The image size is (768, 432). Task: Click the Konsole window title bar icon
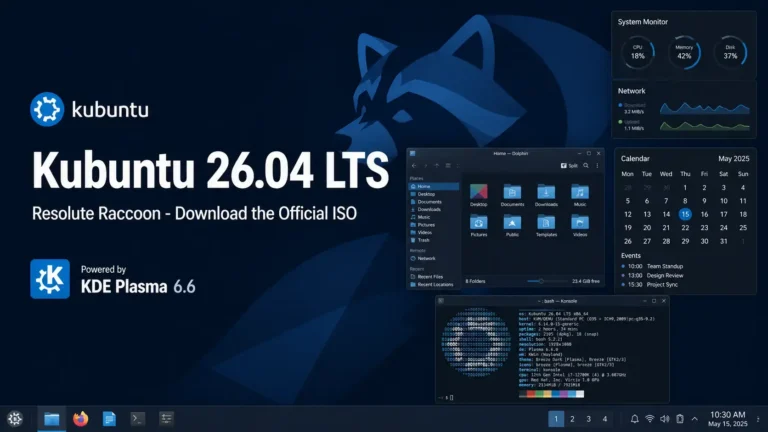441,301
